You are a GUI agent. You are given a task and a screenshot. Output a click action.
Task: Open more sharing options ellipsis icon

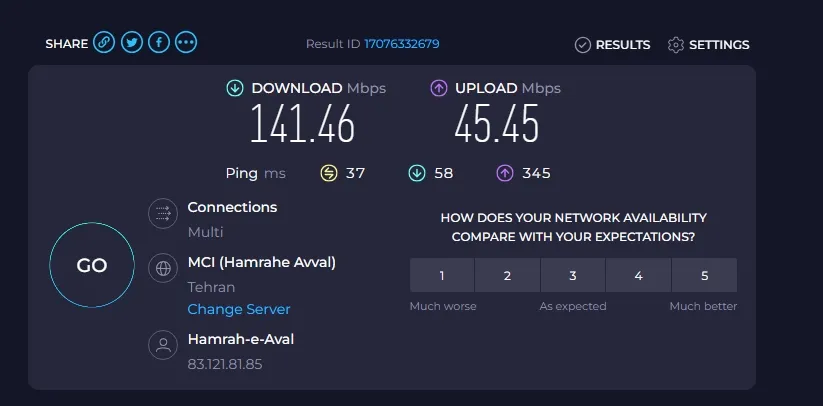(186, 42)
